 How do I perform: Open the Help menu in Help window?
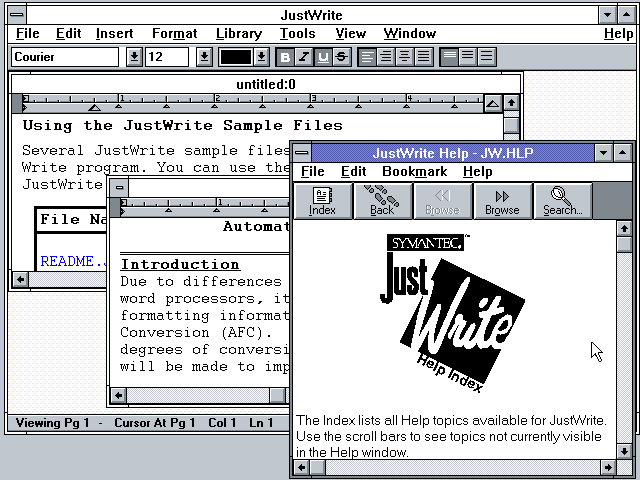click(478, 171)
